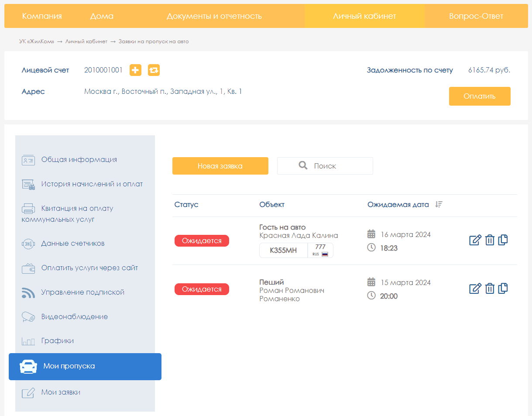The height and width of the screenshot is (416, 532).
Task: Click the Поиск search field
Action: coord(325,166)
